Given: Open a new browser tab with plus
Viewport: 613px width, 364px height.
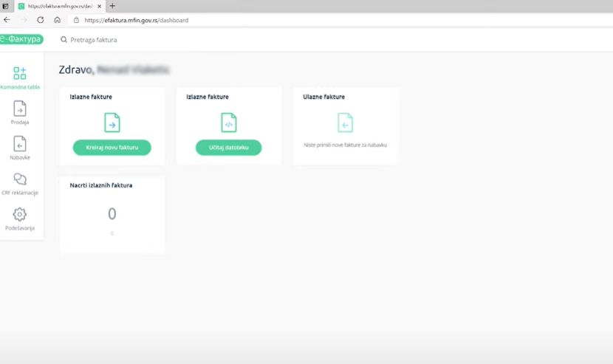Looking at the screenshot, I should click(112, 6).
